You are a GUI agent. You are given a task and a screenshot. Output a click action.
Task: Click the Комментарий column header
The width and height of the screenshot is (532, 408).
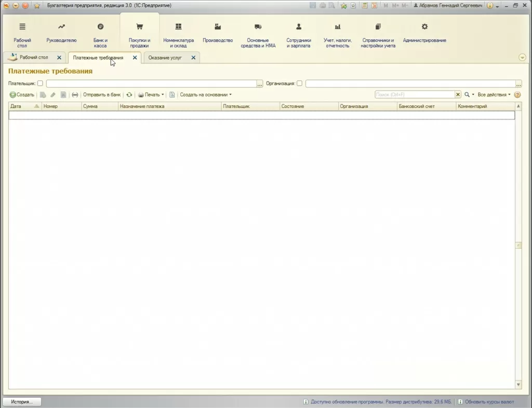[486, 106]
